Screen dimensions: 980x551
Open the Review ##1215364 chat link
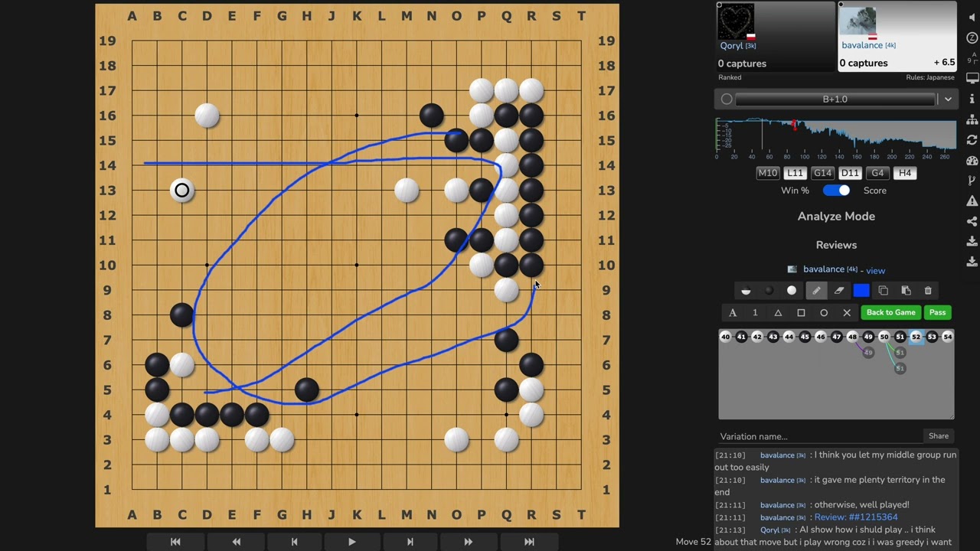(856, 517)
